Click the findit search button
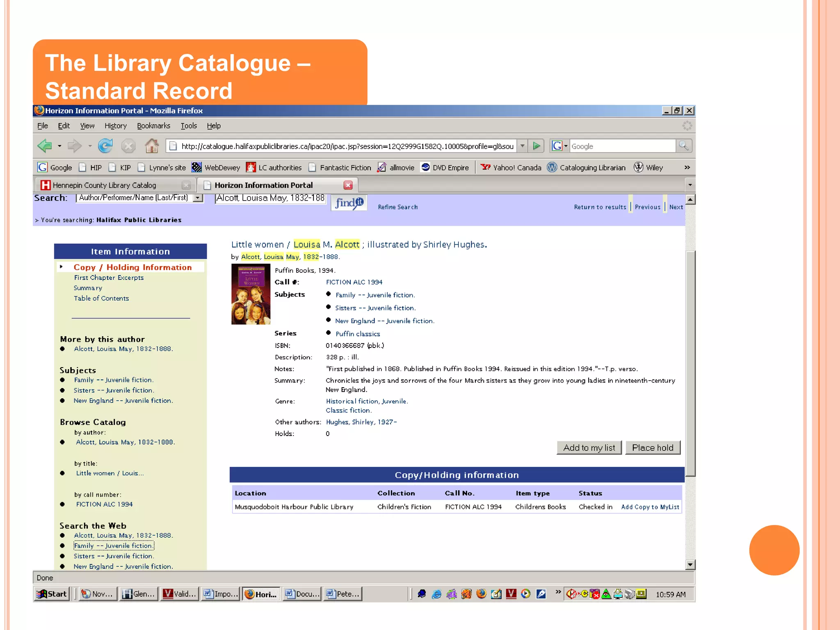840x630 pixels. (x=349, y=203)
